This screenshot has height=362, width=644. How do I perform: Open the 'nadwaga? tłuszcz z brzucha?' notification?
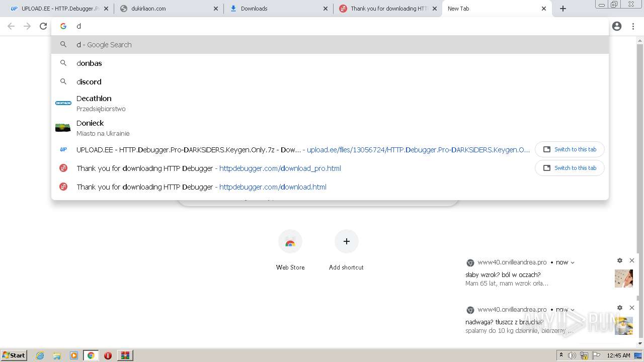[x=504, y=322]
